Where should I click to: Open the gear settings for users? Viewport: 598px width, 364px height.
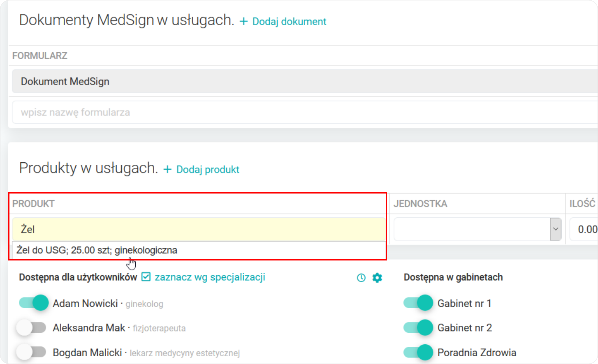coord(377,278)
